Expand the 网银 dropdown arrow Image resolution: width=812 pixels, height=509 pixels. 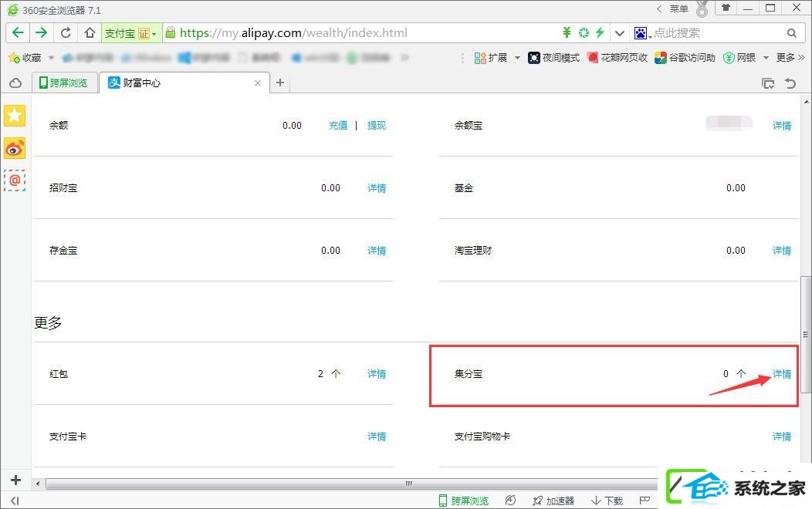click(x=766, y=57)
